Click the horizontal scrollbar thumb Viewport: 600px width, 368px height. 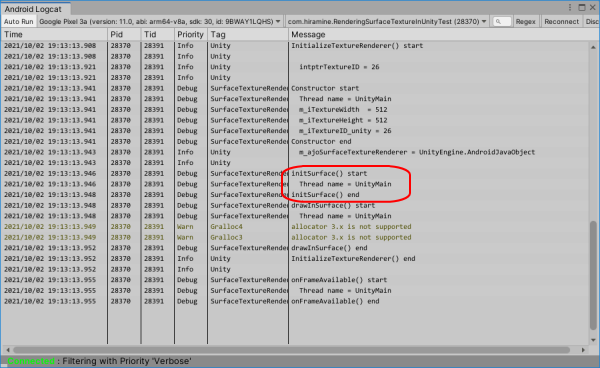click(x=292, y=350)
